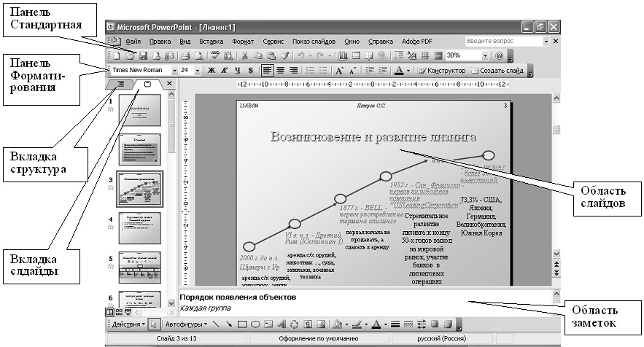The image size is (644, 347).
Task: Increase font size with the large A
Action: coord(339,71)
